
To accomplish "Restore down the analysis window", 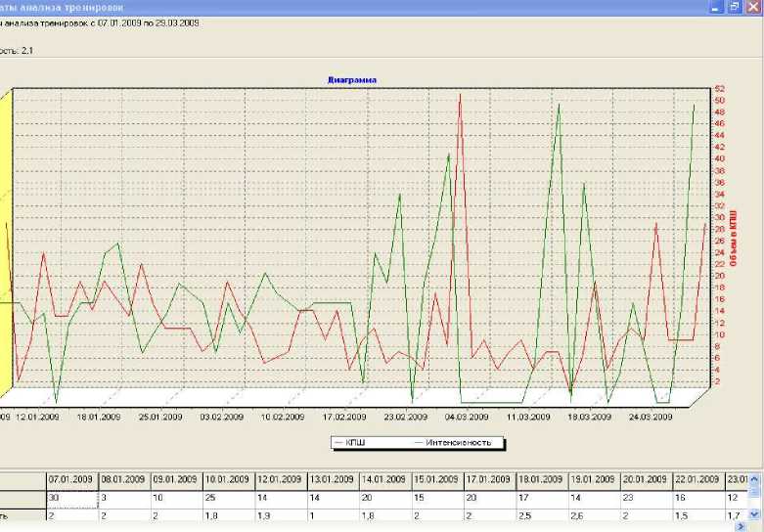I will [735, 7].
